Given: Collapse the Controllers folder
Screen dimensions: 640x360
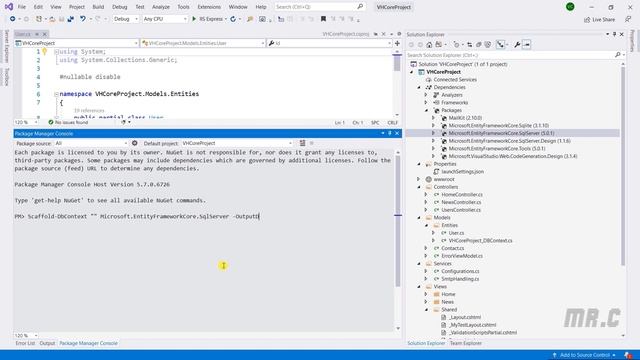Looking at the screenshot, I should [419, 187].
